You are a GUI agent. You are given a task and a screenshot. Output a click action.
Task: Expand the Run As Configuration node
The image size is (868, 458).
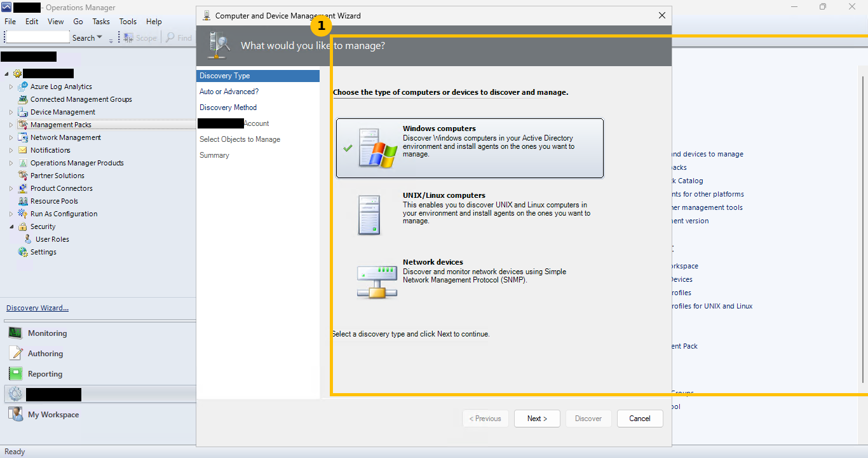point(11,214)
